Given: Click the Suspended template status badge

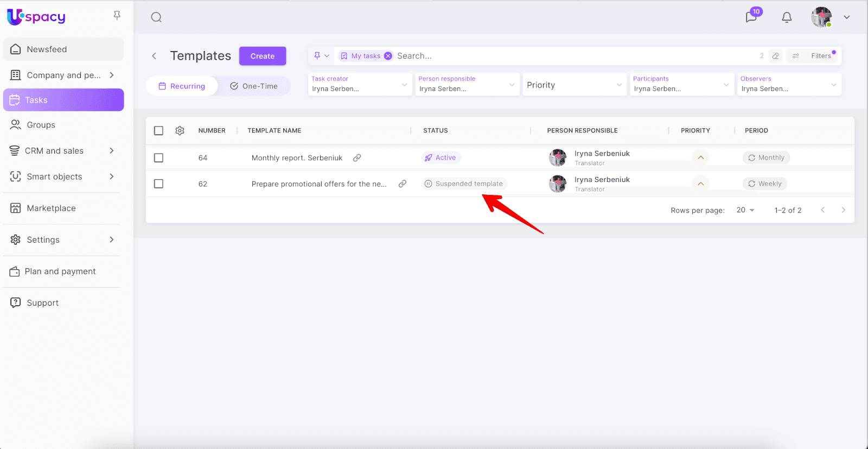Looking at the screenshot, I should pyautogui.click(x=464, y=184).
